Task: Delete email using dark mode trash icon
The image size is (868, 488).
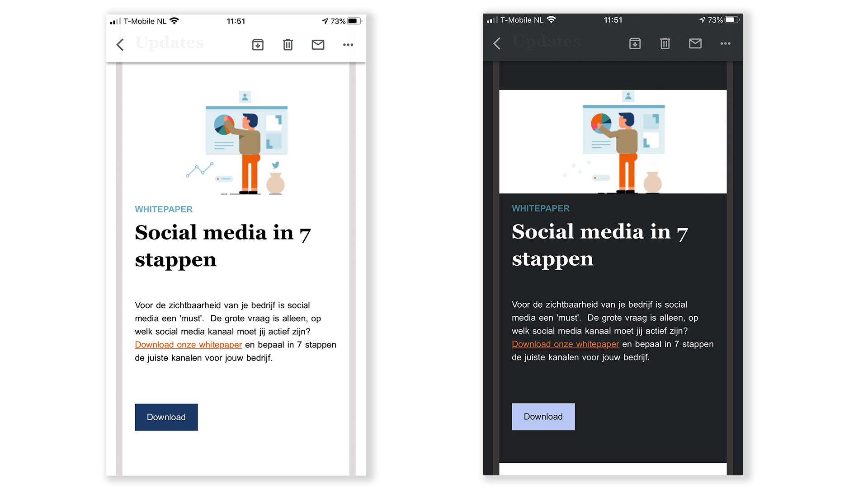Action: (665, 44)
